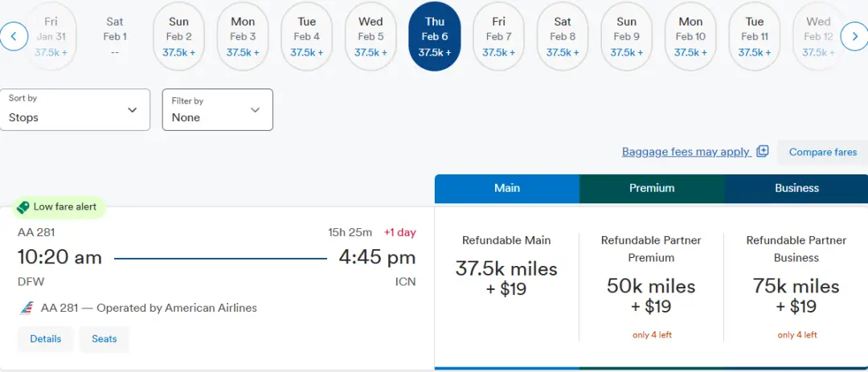Select the Business fare tab
Viewport: 868px width, 372px height.
pyautogui.click(x=796, y=188)
